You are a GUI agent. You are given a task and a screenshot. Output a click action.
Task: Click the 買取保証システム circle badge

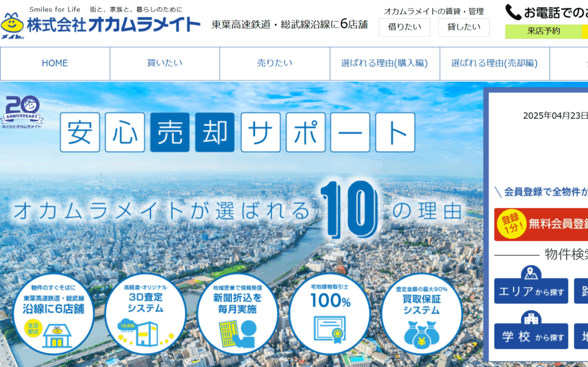pyautogui.click(x=421, y=314)
